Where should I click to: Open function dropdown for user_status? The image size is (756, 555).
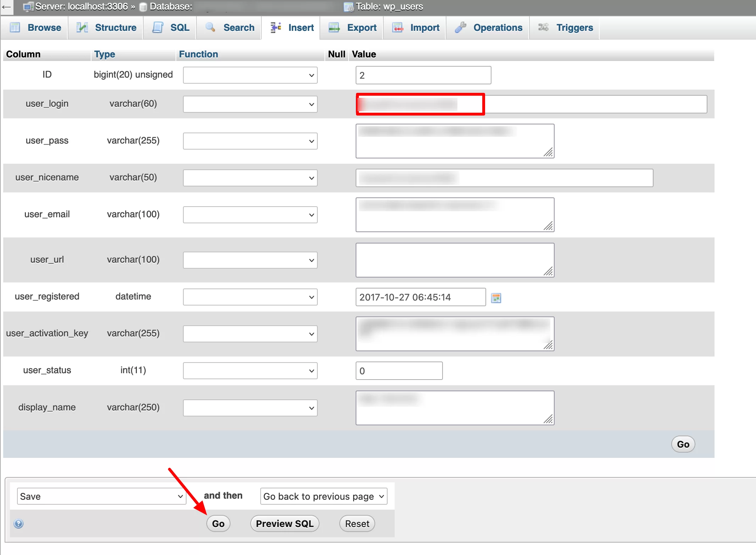point(250,371)
